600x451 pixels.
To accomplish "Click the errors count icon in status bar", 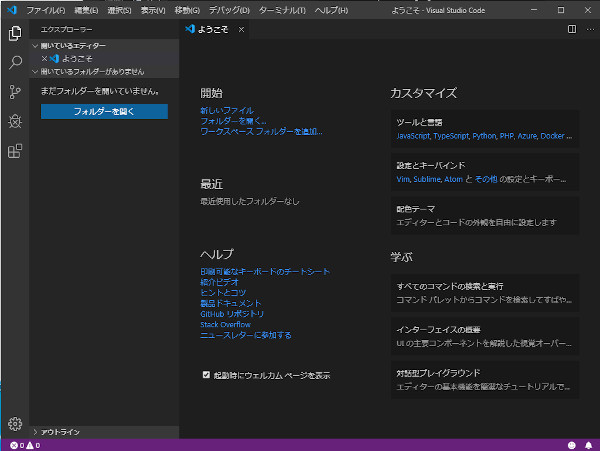I will pyautogui.click(x=14, y=445).
